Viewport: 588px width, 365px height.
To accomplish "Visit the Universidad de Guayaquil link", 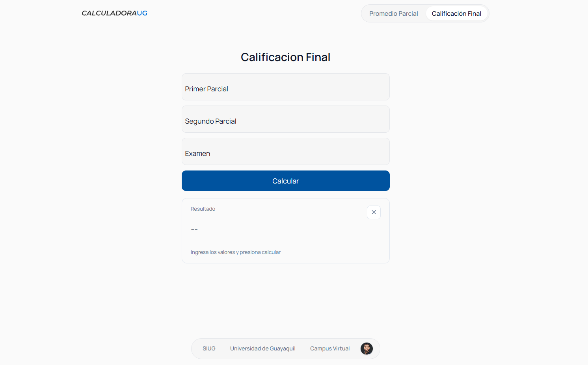I will pos(262,348).
